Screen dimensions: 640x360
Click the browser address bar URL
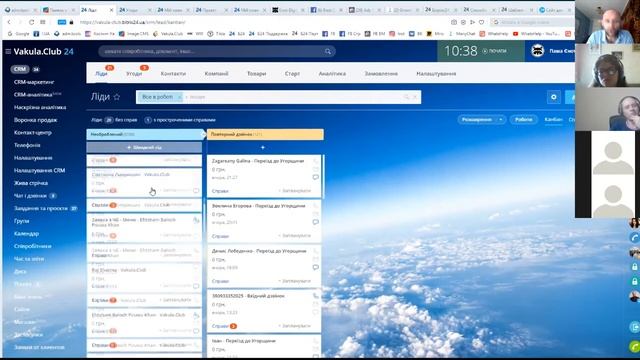pyautogui.click(x=133, y=22)
